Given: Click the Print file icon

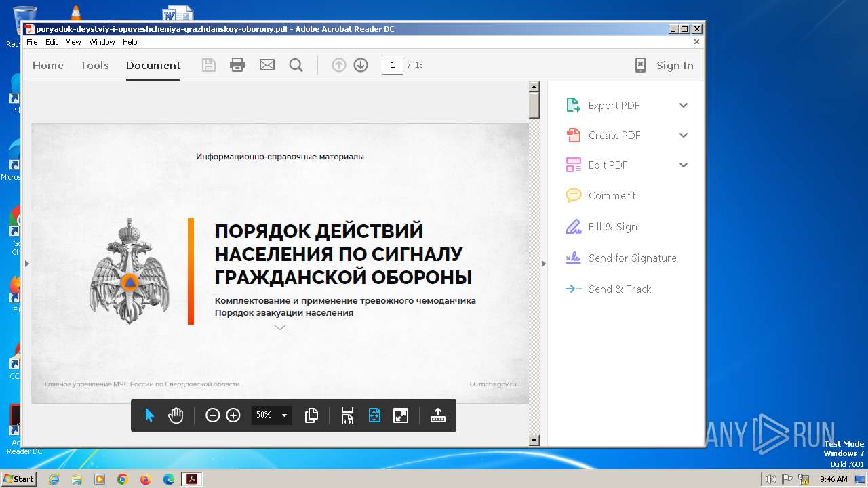Looking at the screenshot, I should pyautogui.click(x=237, y=65).
